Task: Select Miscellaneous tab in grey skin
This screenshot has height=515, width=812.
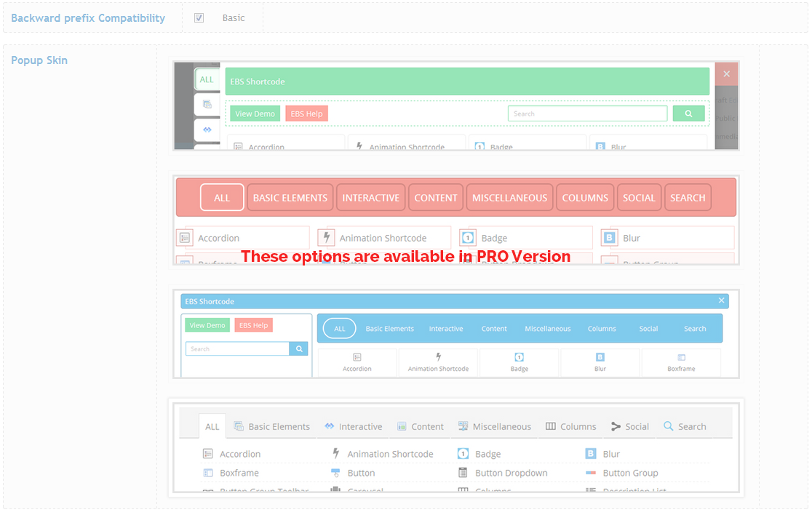Action: point(494,427)
